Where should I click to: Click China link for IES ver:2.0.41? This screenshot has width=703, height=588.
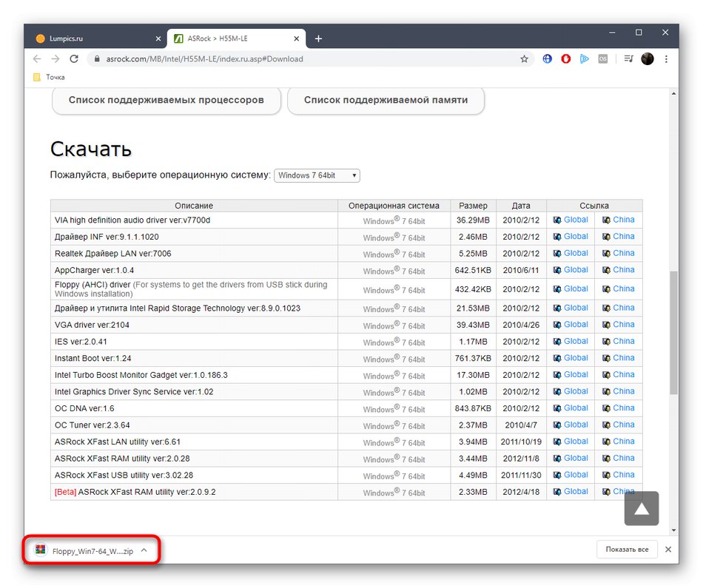pyautogui.click(x=624, y=341)
